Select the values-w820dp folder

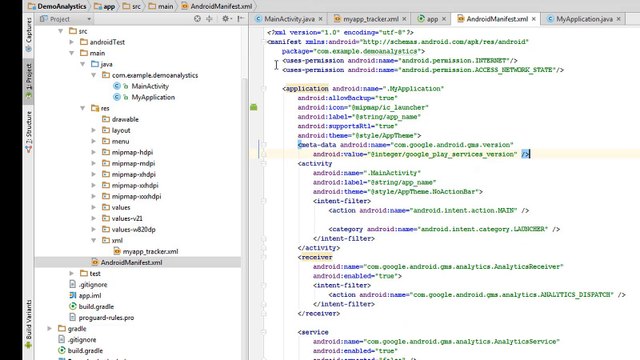tap(133, 229)
